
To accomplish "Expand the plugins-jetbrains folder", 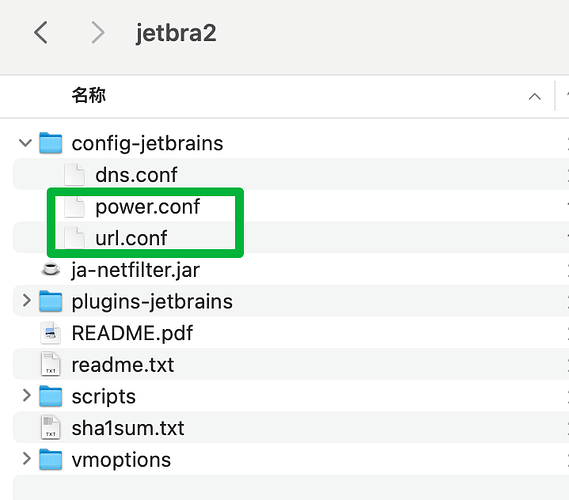I will pyautogui.click(x=26, y=300).
